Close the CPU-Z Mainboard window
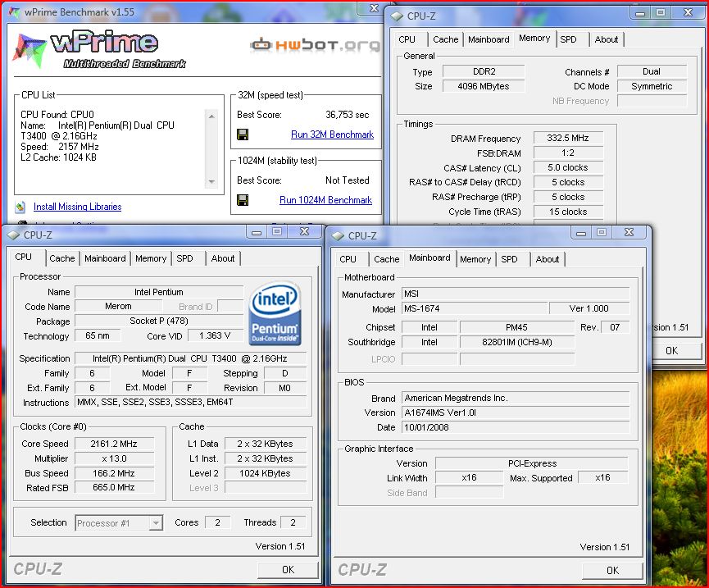 (629, 232)
